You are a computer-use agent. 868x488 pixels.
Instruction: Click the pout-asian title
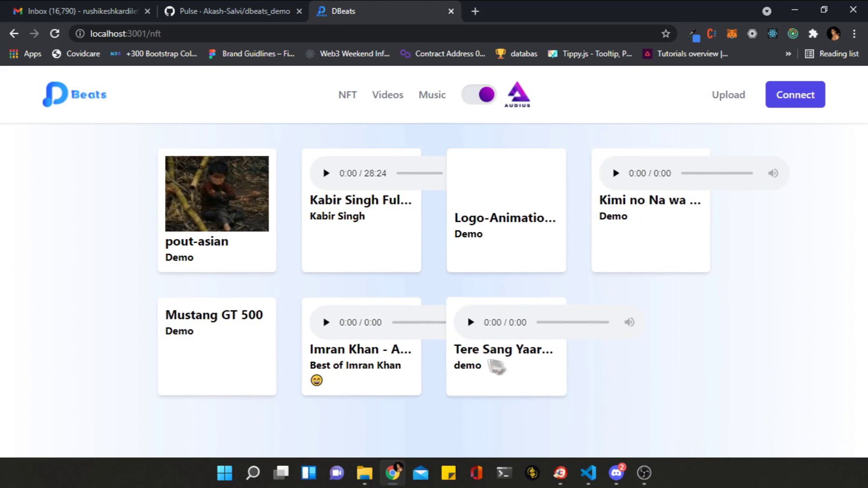tap(197, 241)
